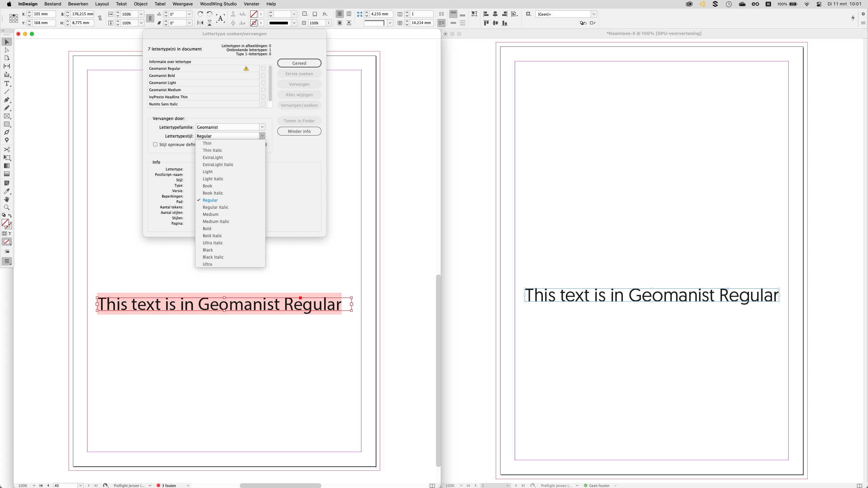Screen dimensions: 868x488
Task: Click the X position input field
Action: pos(43,14)
